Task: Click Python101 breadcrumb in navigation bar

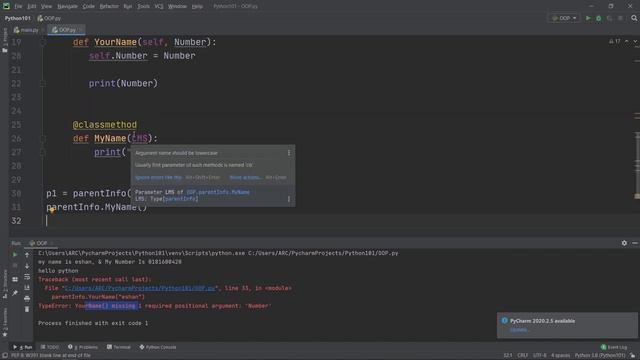Action: coord(18,18)
